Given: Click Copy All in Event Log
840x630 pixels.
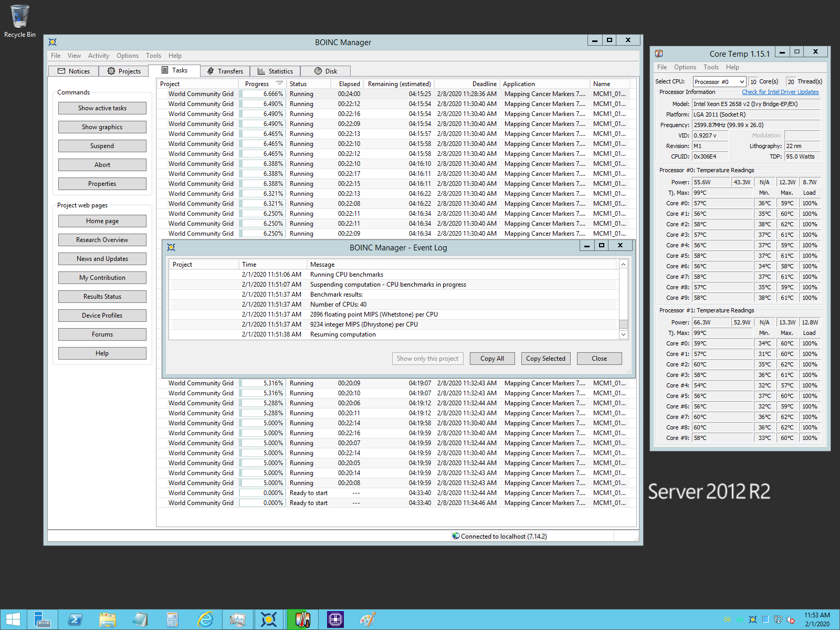Looking at the screenshot, I should coord(492,359).
